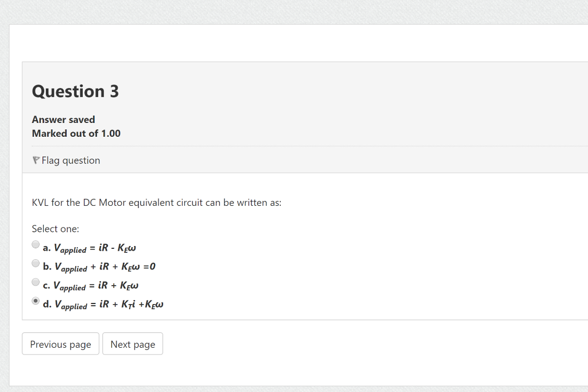The height and width of the screenshot is (392, 588).
Task: Select answer option b radio button
Action: click(x=35, y=263)
